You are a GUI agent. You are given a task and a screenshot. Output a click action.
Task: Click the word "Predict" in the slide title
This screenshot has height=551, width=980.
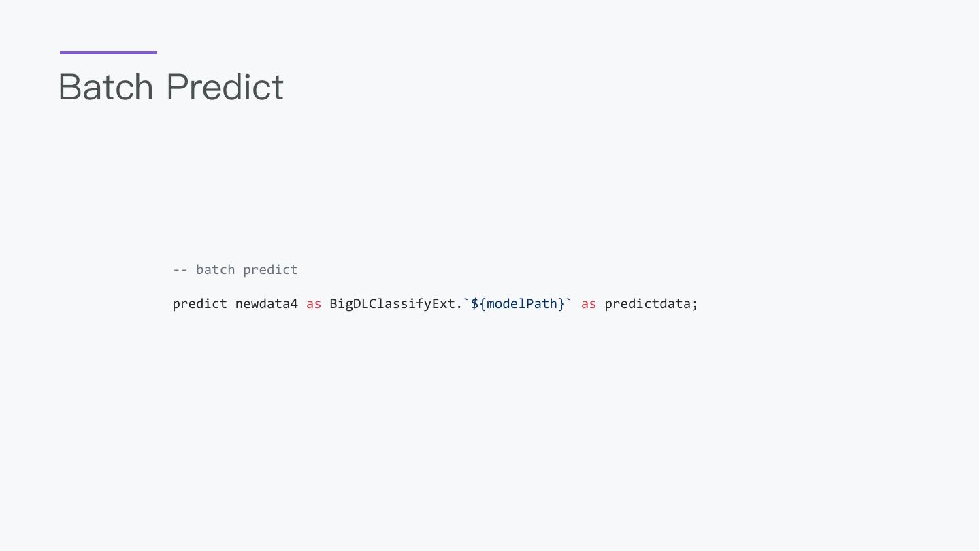(x=225, y=87)
